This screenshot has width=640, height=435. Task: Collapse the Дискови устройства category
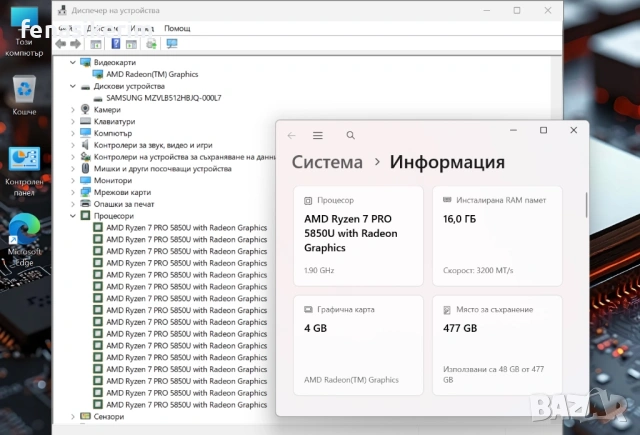pyautogui.click(x=73, y=86)
